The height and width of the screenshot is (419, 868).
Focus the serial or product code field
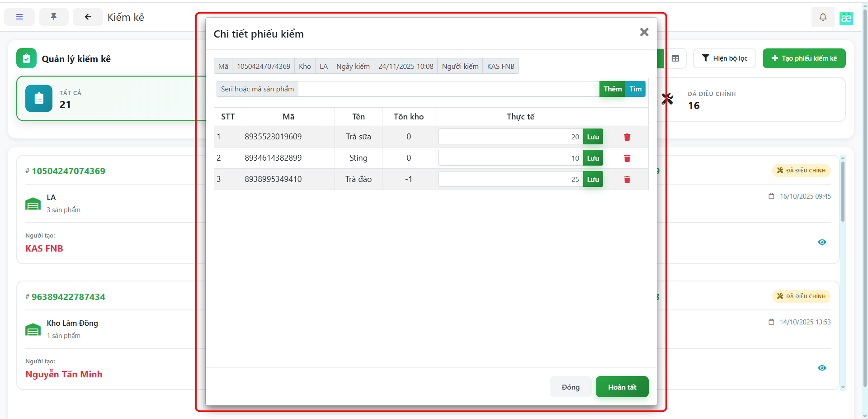[x=448, y=89]
